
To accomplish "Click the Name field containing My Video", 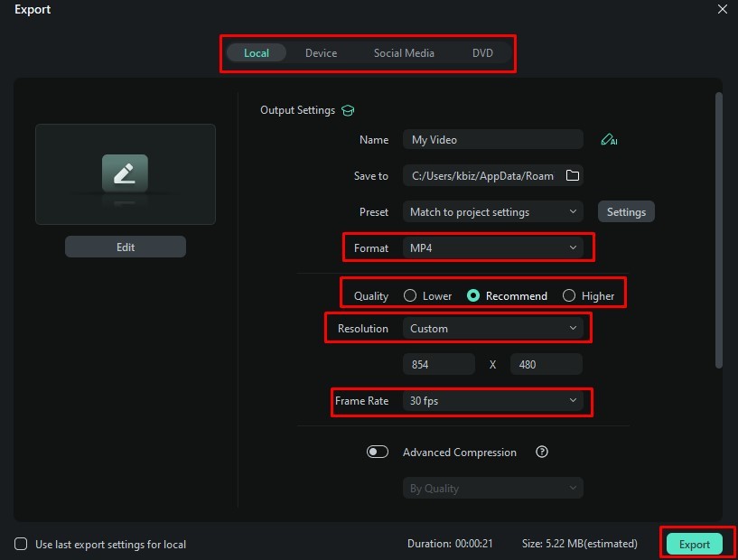I will (x=492, y=140).
